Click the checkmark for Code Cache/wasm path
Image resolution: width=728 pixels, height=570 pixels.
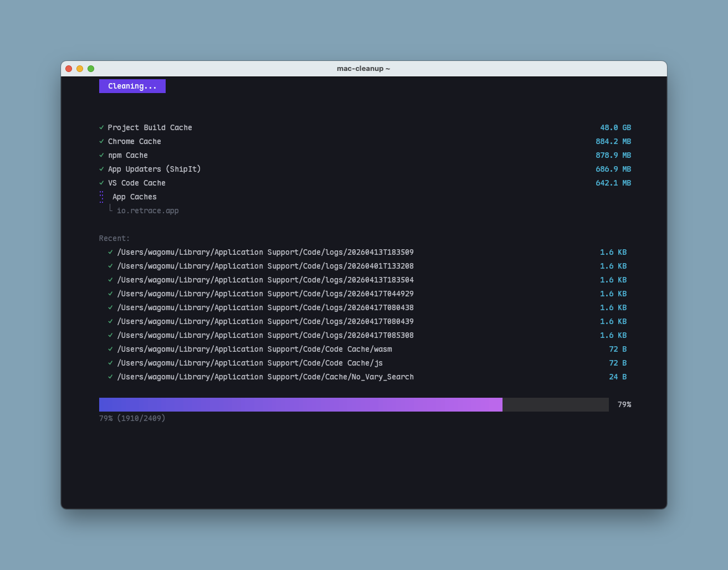pos(110,349)
